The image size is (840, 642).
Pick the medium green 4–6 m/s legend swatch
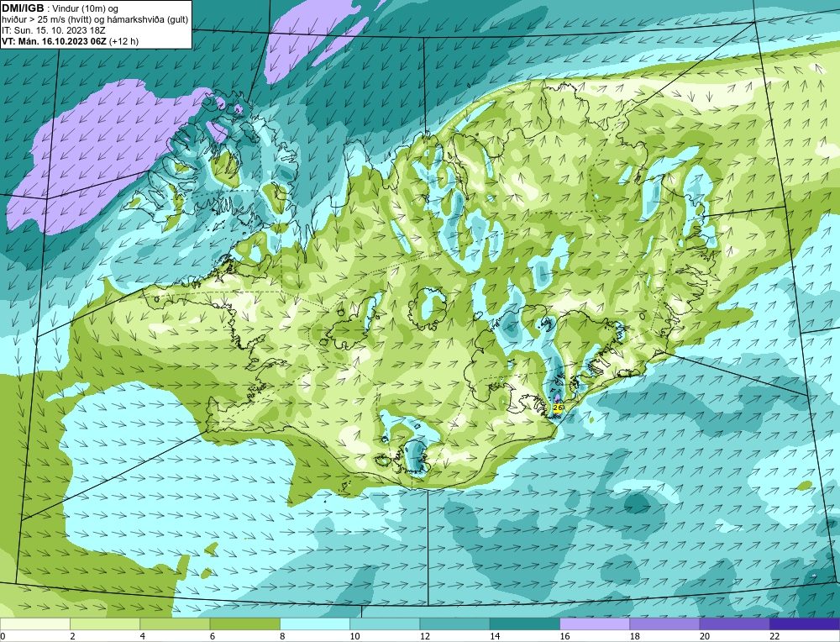coord(175,624)
